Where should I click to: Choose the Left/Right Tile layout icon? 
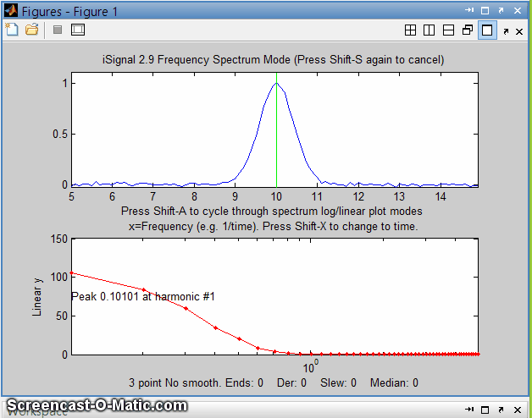[429, 30]
